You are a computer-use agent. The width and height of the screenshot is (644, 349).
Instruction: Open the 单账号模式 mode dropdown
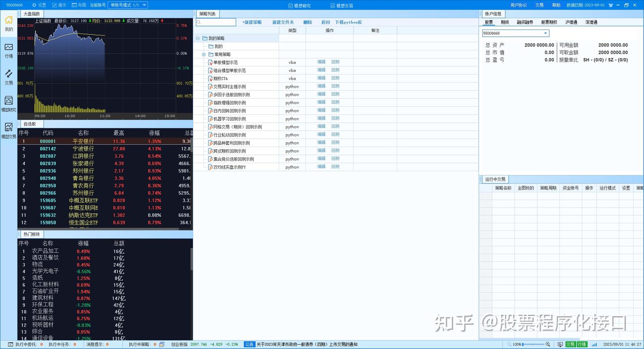[128, 4]
